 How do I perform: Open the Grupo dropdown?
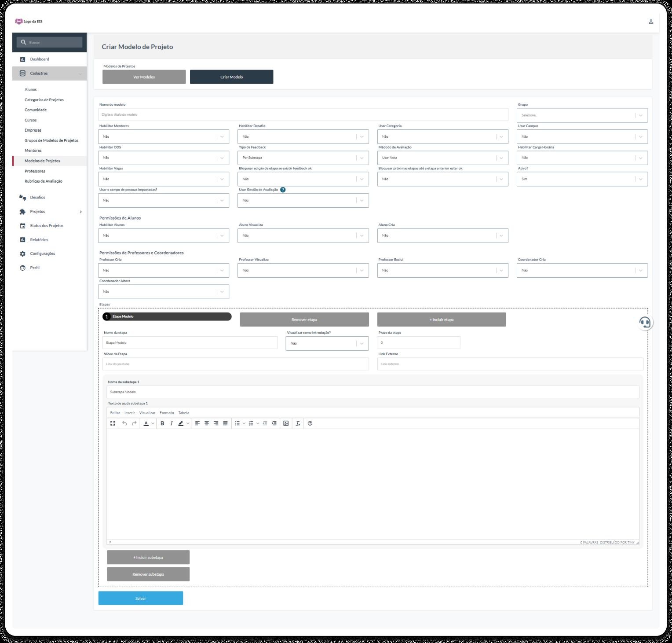click(582, 115)
